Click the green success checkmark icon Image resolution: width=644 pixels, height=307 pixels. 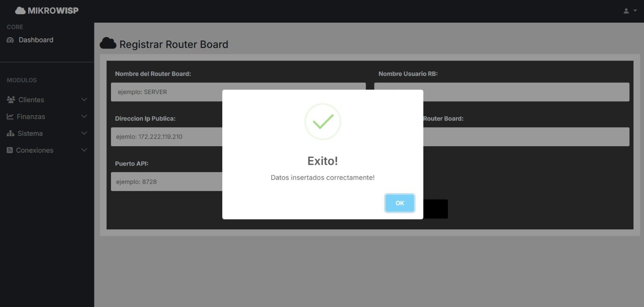(x=322, y=122)
